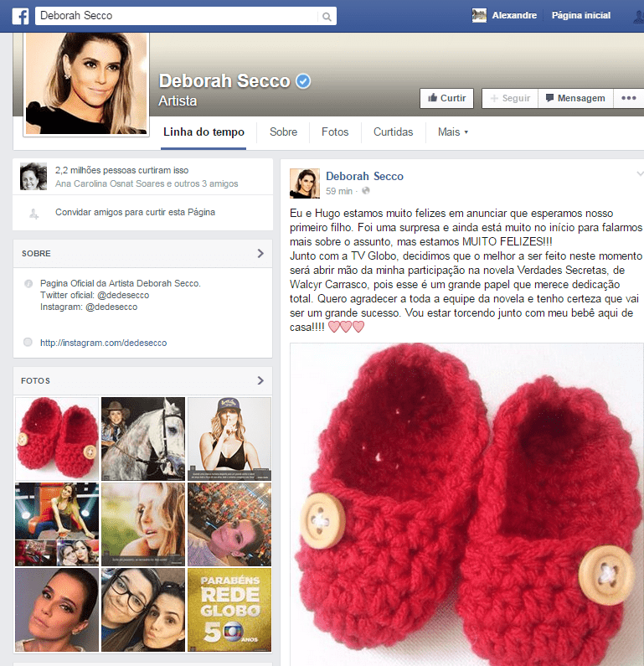
Task: Expand the Mais dropdown tab
Action: pos(452,132)
